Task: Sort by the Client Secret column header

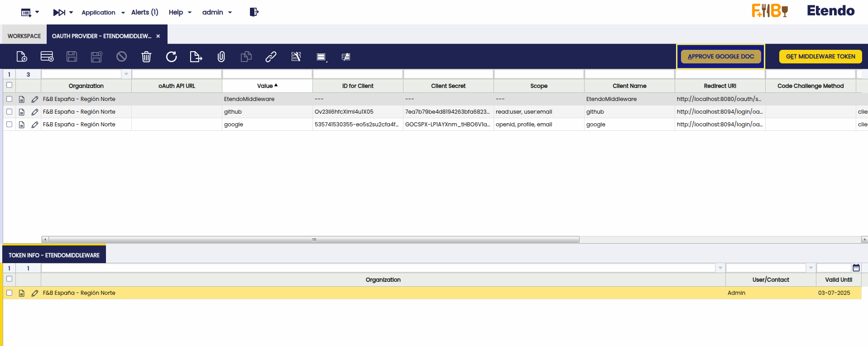Action: (448, 86)
